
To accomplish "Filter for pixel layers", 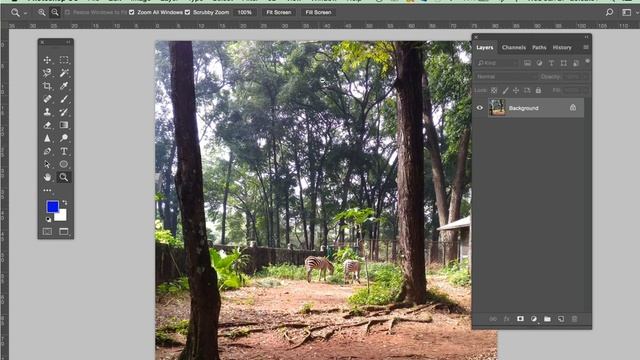I will pos(527,63).
